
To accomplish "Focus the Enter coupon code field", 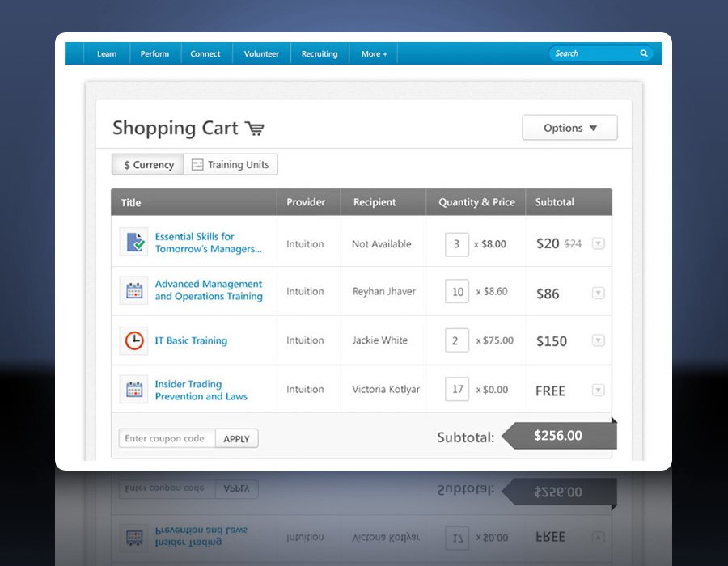I will coord(167,438).
